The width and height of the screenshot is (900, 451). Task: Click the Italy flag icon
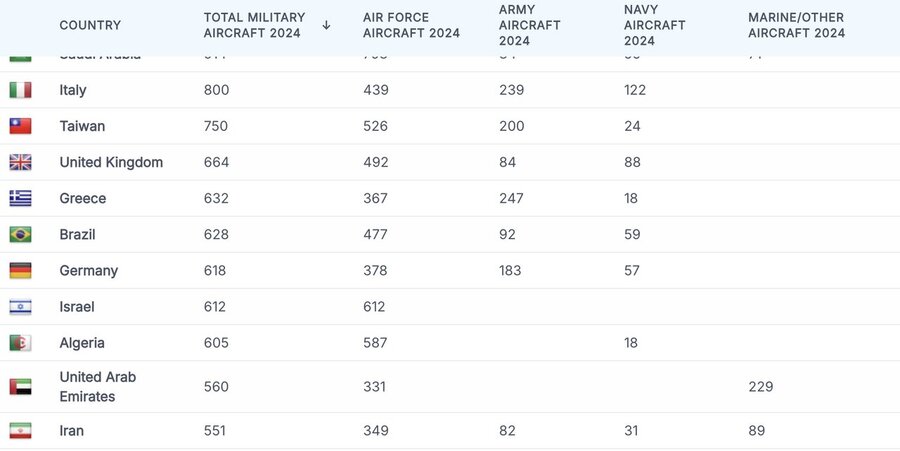(x=20, y=90)
